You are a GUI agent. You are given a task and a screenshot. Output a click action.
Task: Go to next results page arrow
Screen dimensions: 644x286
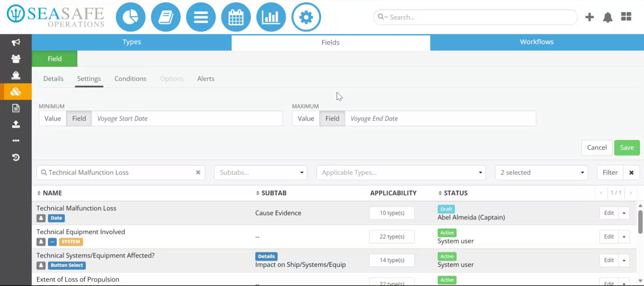click(x=631, y=193)
